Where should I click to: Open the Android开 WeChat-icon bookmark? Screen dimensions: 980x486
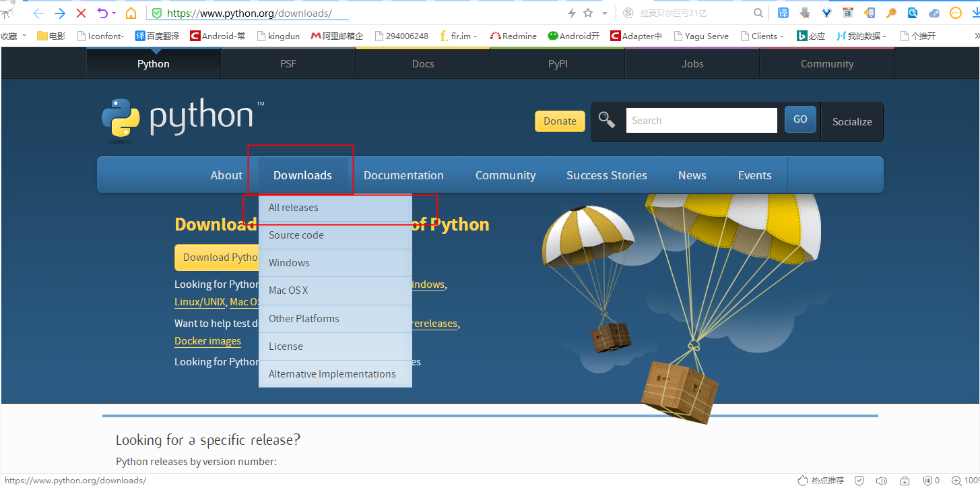(573, 36)
